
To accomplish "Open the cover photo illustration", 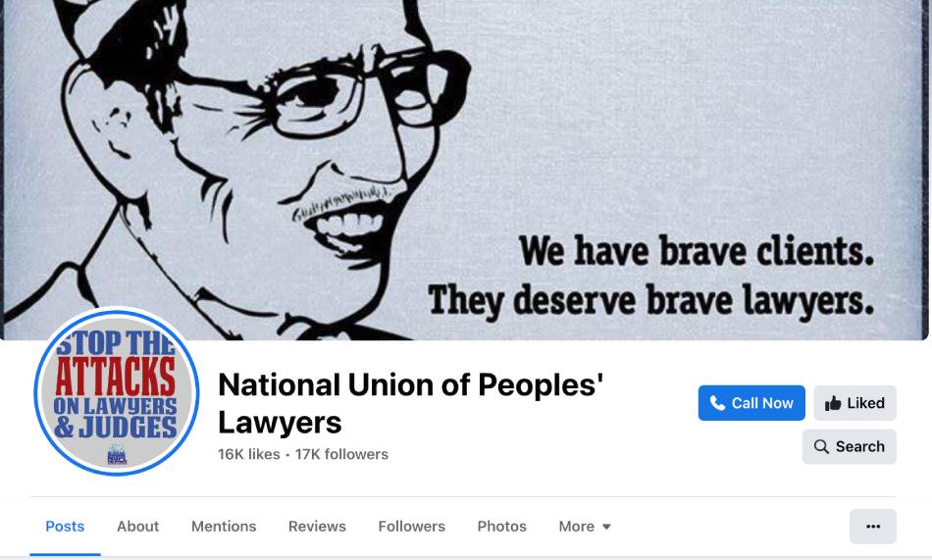I will (x=466, y=170).
